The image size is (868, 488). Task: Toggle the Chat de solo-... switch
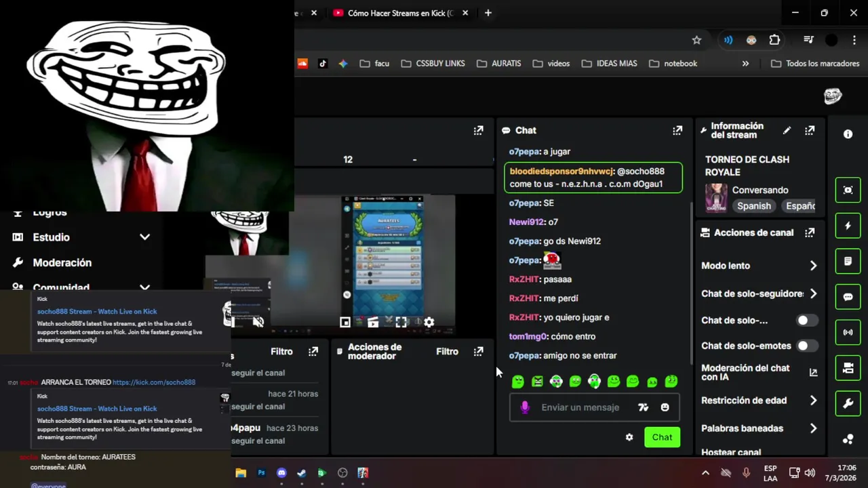point(806,320)
